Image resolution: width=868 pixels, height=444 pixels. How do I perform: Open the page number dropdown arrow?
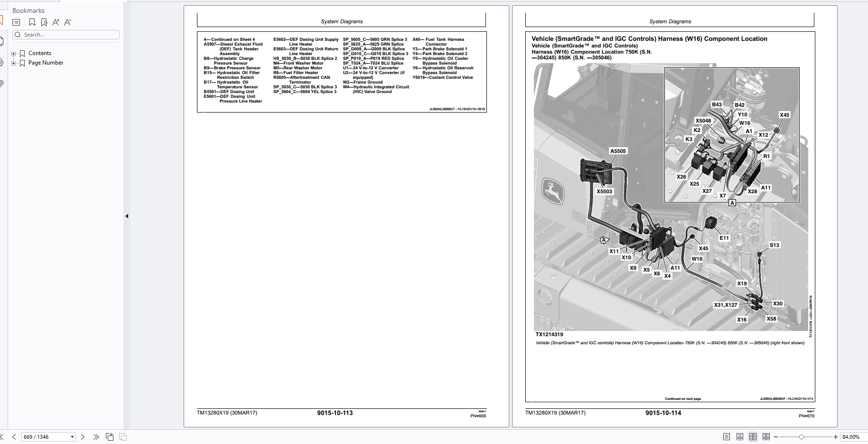pyautogui.click(x=72, y=436)
